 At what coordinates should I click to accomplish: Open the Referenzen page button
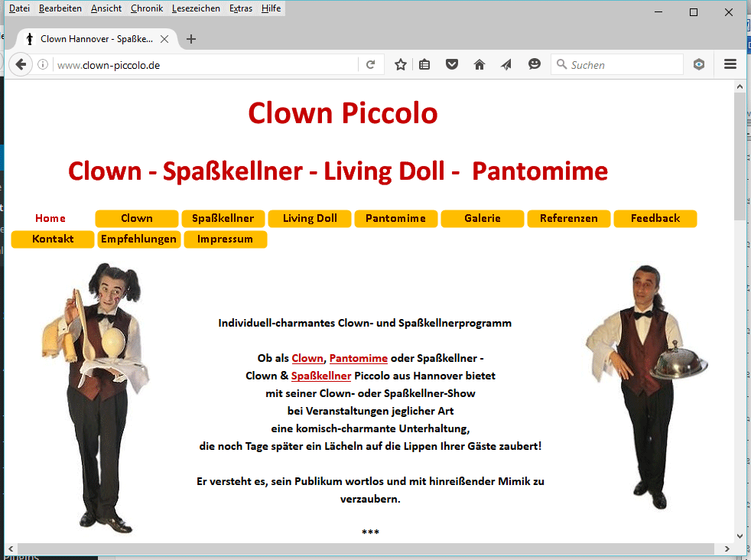click(x=569, y=219)
